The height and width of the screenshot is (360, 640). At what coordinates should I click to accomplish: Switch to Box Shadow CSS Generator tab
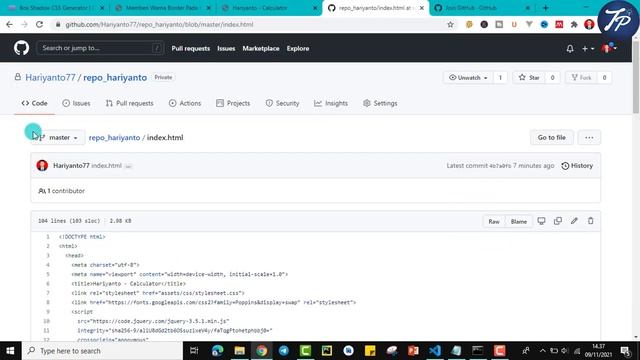pyautogui.click(x=55, y=8)
